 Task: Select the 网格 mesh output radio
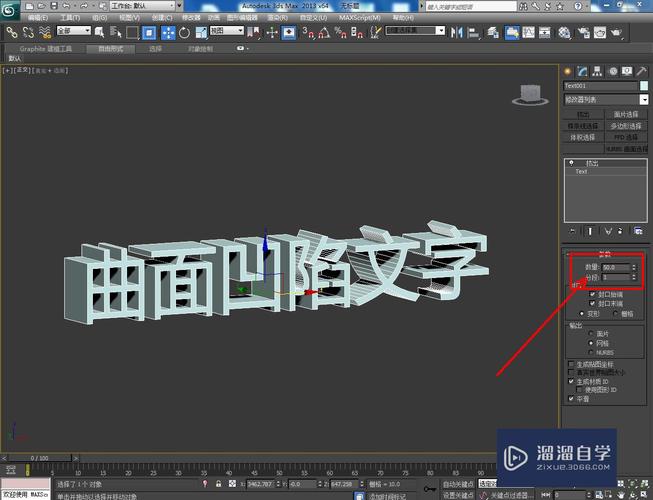point(591,343)
